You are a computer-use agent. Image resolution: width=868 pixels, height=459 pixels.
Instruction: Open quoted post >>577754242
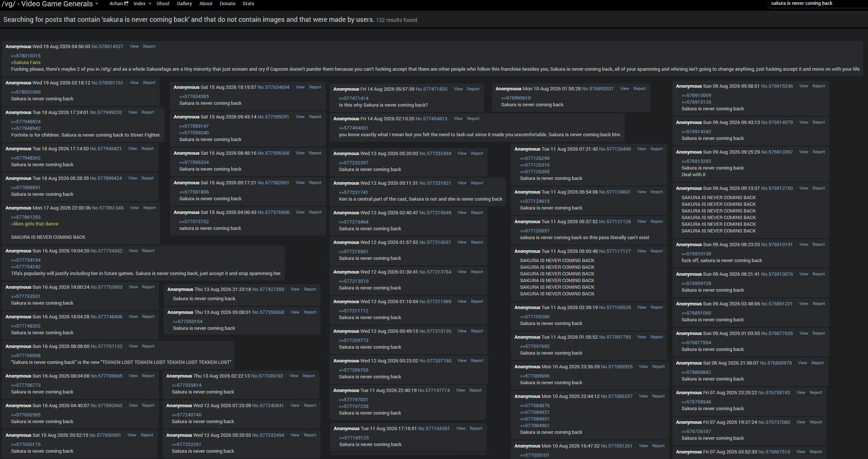(26, 267)
